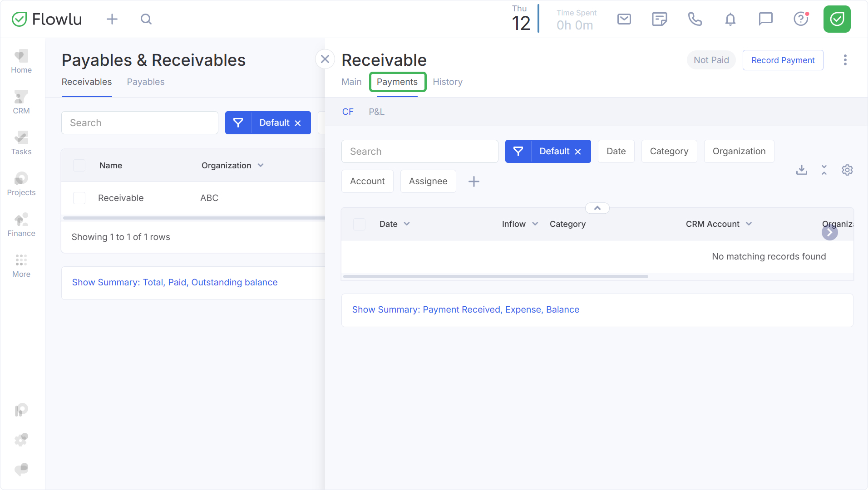Collapse the filter panel with up chevron
868x490 pixels.
(597, 208)
